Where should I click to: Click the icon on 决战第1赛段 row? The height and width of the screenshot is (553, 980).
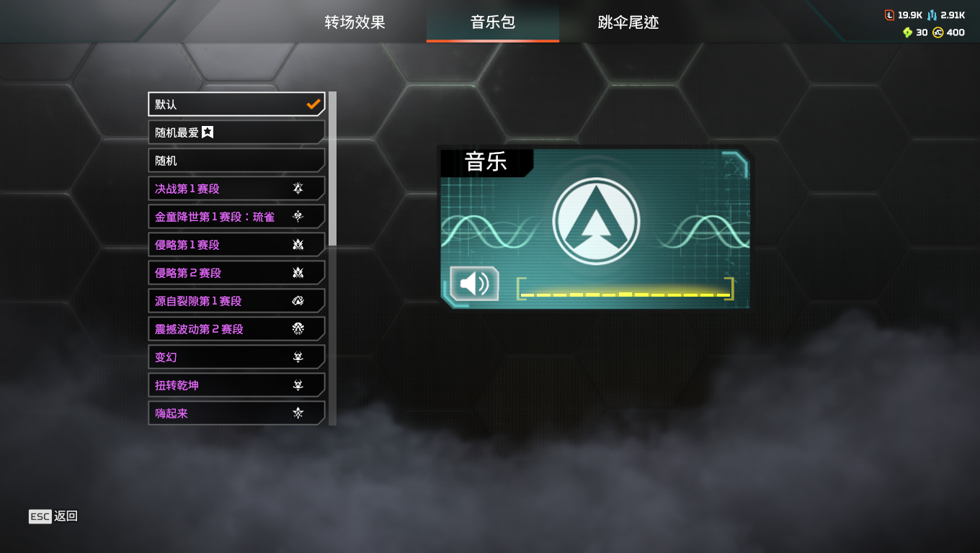click(x=298, y=189)
